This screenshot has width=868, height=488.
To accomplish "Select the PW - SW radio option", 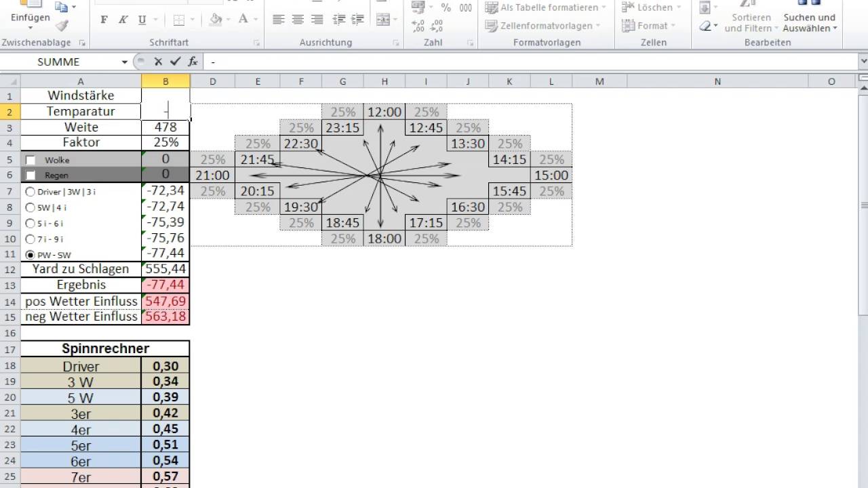I will 30,255.
